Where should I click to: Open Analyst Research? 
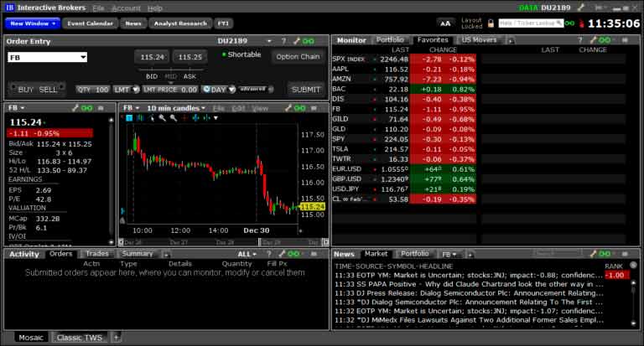click(x=180, y=23)
